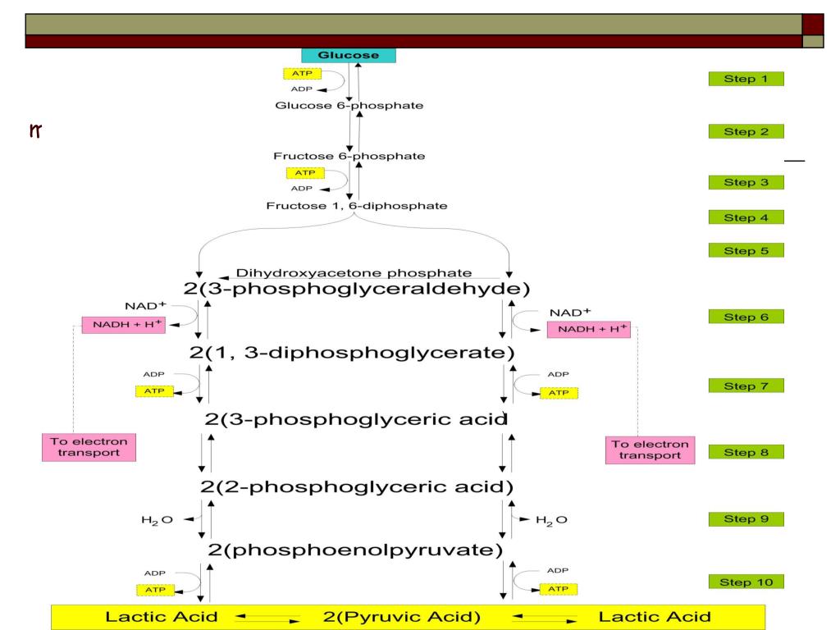Click the Fructose 1, 6-diphosphate text
The image size is (840, 630).
tap(357, 206)
